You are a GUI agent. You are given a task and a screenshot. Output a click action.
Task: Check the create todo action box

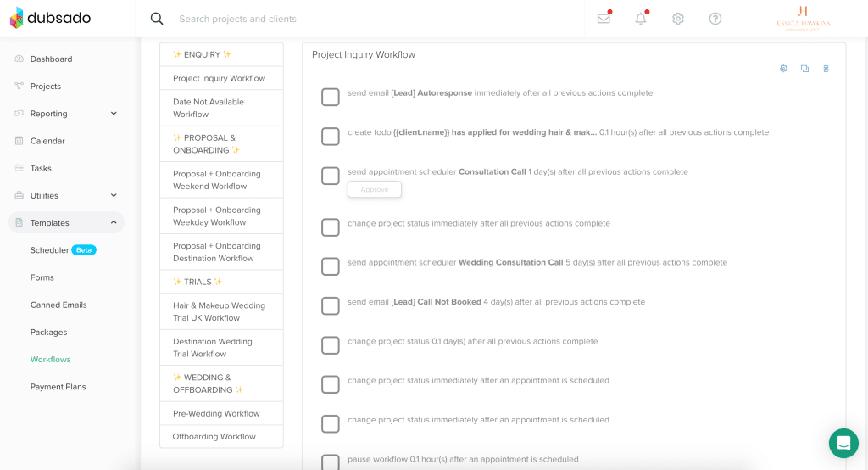(331, 137)
